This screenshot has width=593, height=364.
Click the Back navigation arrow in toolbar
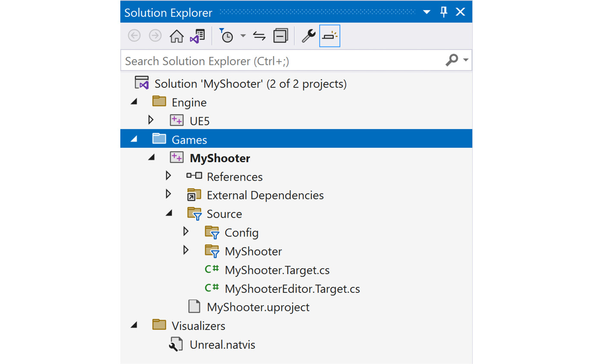click(x=135, y=36)
